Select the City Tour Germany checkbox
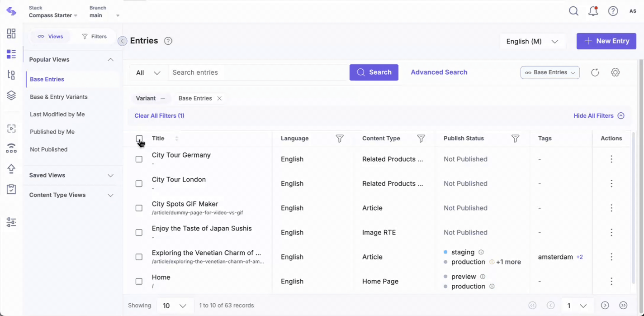The width and height of the screenshot is (644, 316). [x=139, y=159]
